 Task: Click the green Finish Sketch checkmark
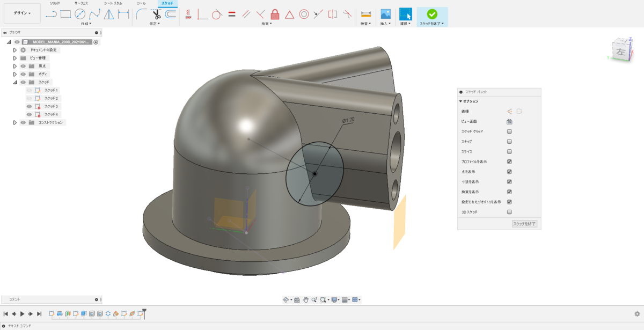pyautogui.click(x=432, y=14)
